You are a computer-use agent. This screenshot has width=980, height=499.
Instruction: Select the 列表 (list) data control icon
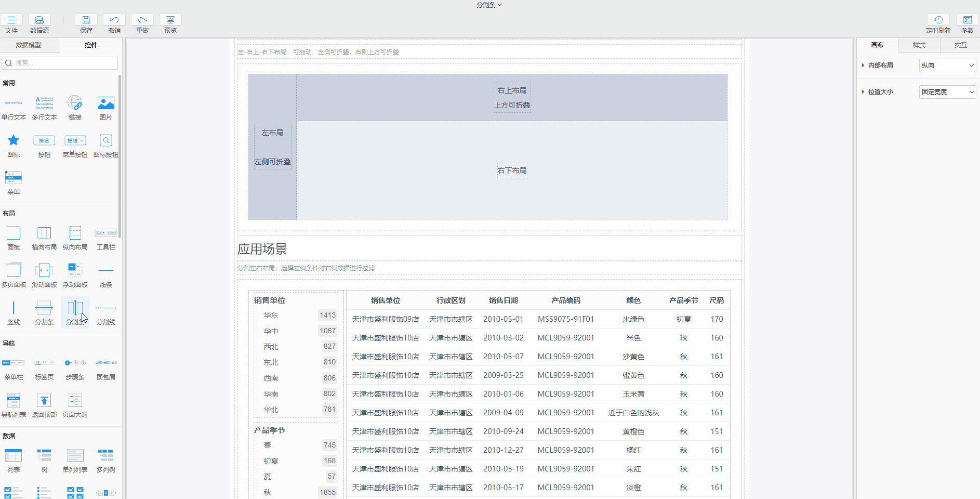(x=14, y=455)
